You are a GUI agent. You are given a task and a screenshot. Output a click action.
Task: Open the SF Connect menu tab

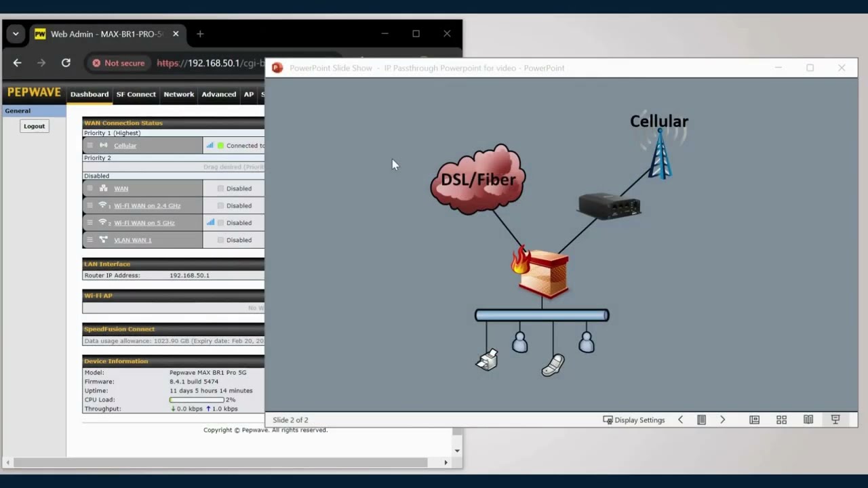pos(136,94)
